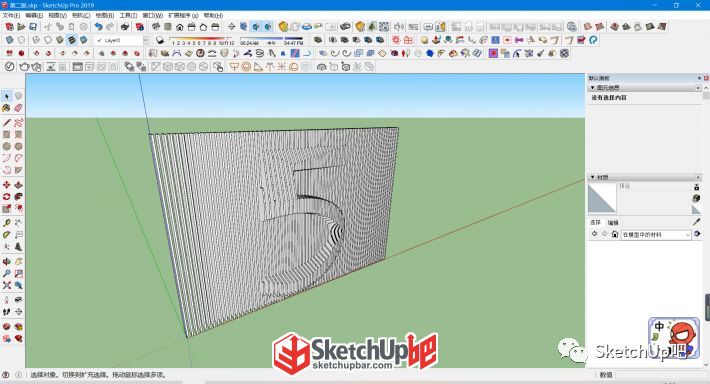Click the default material swatch preview
This screenshot has height=384, width=710.
pyautogui.click(x=602, y=198)
